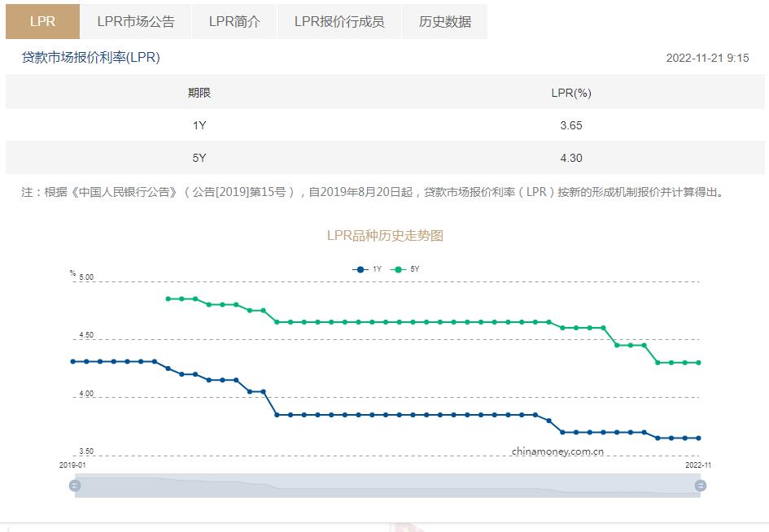Screen dimensions: 769x532
Task: Select the 5Y rate row in the table
Action: coord(384,158)
